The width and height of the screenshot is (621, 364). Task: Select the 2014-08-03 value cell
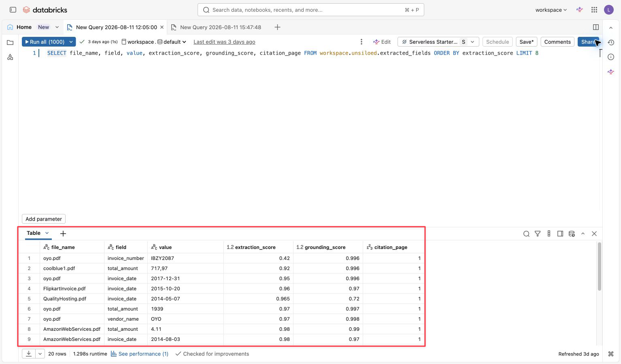pos(185,339)
